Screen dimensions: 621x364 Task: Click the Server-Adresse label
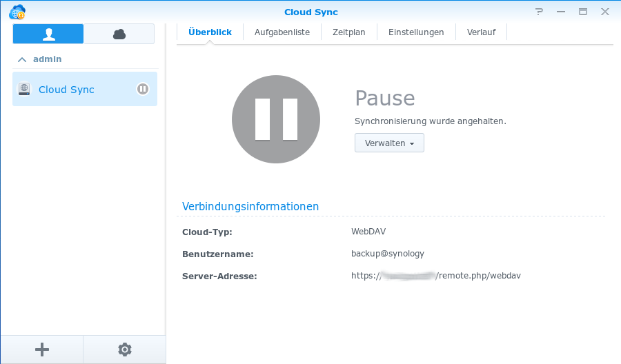[219, 276]
